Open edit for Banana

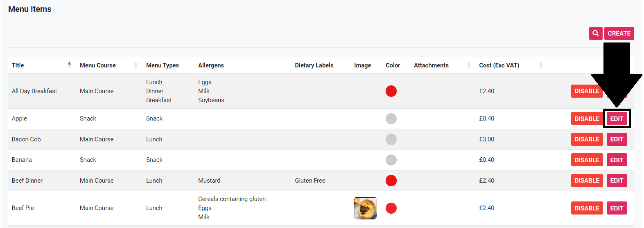[x=617, y=160]
